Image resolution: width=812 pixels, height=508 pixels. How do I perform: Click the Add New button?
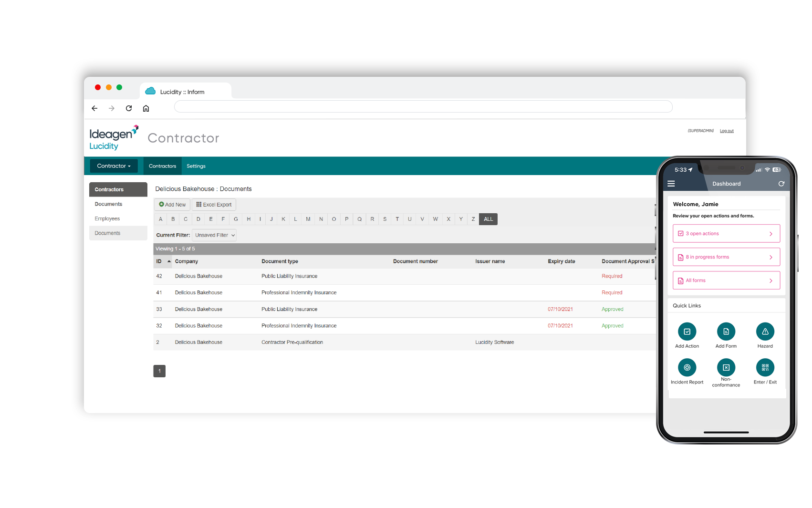(x=172, y=204)
